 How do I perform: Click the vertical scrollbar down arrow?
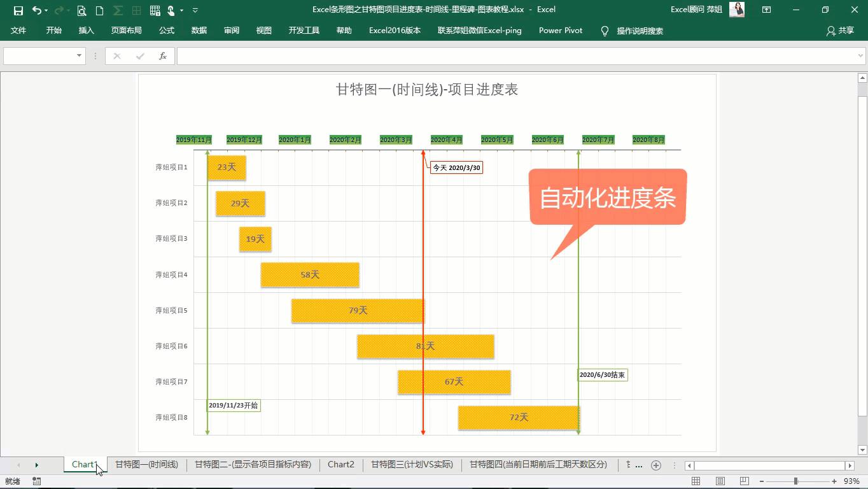(x=862, y=450)
